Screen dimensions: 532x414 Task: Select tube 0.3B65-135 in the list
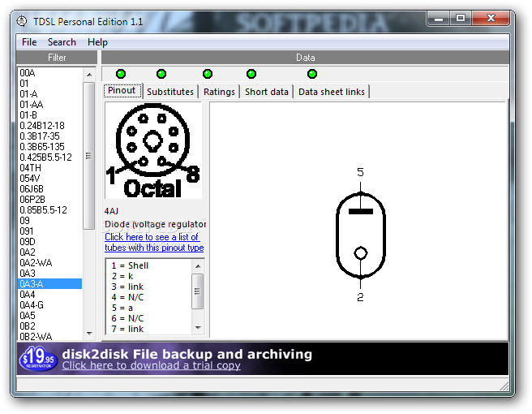pyautogui.click(x=50, y=147)
